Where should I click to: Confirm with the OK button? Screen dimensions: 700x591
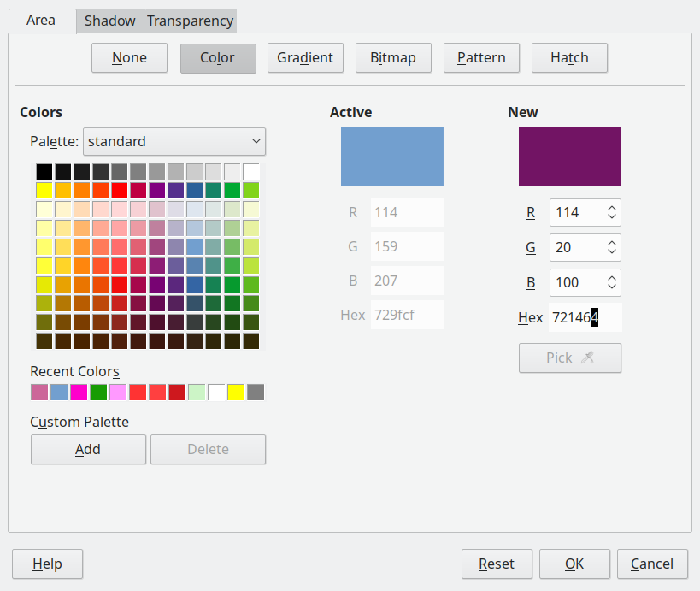click(574, 564)
